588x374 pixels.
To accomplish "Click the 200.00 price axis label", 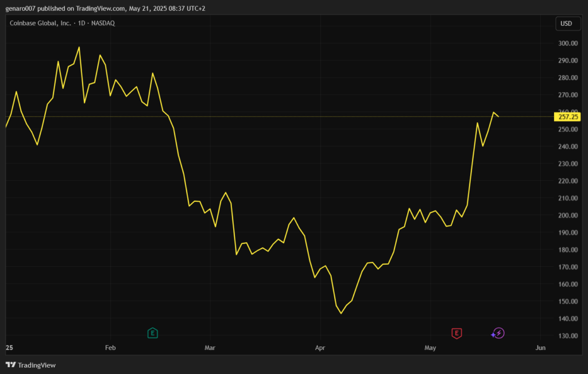I will [567, 215].
